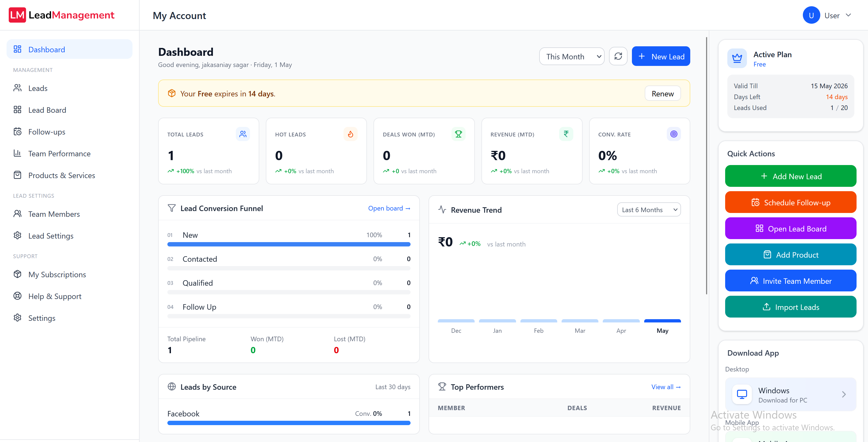This screenshot has height=442, width=868.
Task: Click the Renew button in expiry banner
Action: pos(662,94)
